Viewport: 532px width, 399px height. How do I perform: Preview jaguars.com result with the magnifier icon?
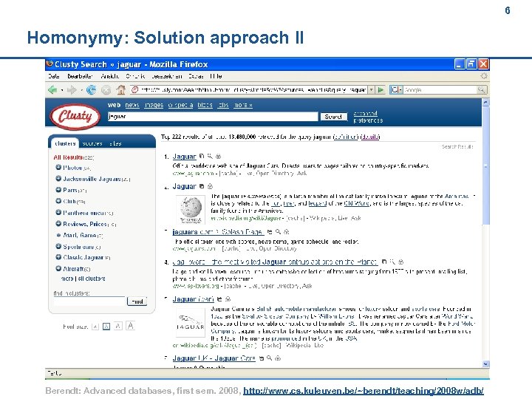[279, 232]
